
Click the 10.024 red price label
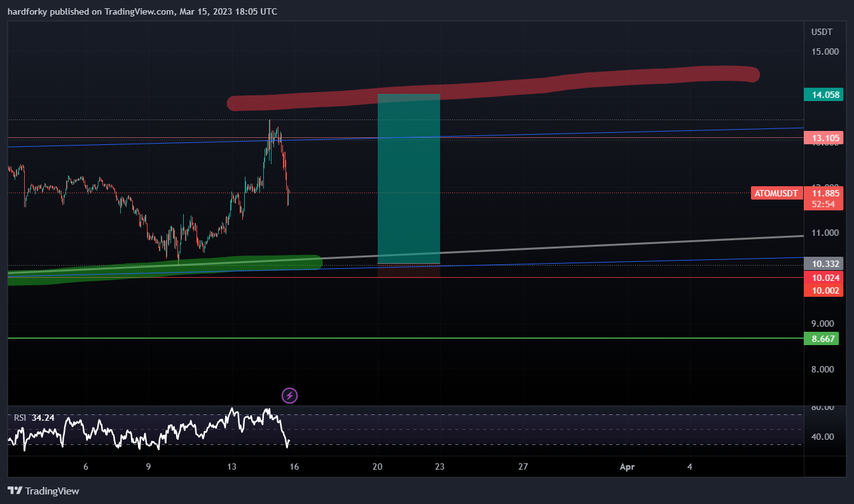(x=823, y=278)
